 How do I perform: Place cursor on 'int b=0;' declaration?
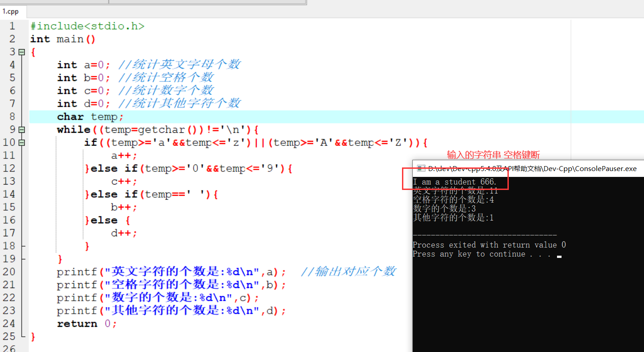pyautogui.click(x=84, y=78)
